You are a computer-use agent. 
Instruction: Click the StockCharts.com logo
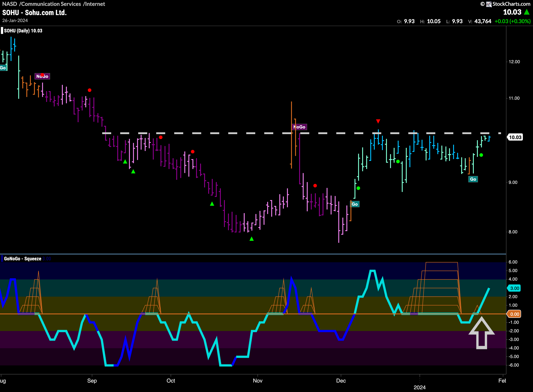pos(505,4)
